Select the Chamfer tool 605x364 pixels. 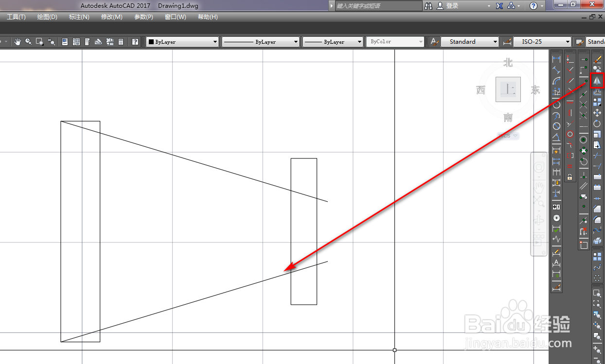pyautogui.click(x=597, y=209)
